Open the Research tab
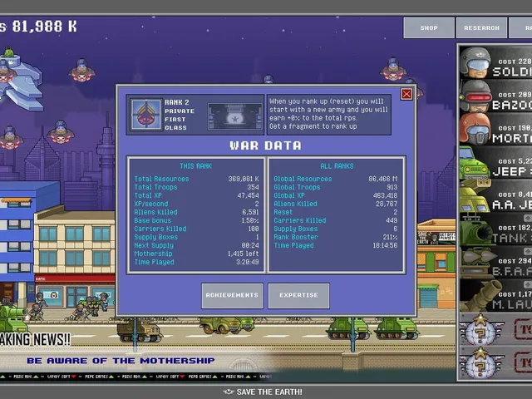This screenshot has width=532, height=399. pos(481,27)
